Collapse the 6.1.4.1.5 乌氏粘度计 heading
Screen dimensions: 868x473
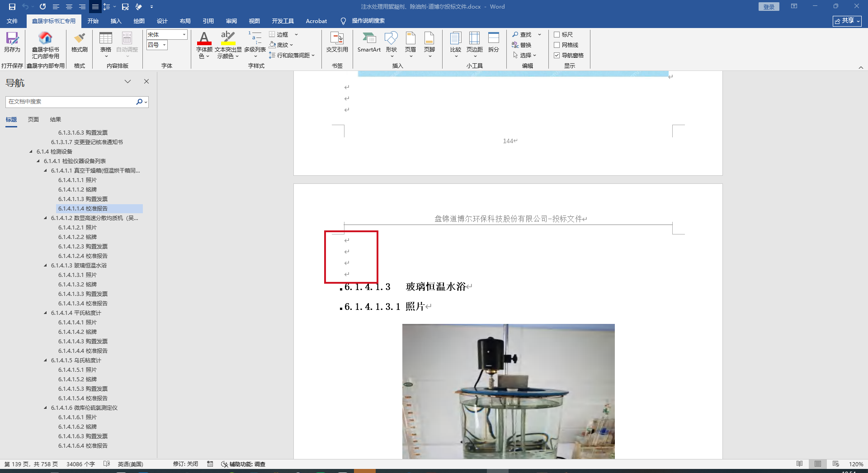click(45, 361)
